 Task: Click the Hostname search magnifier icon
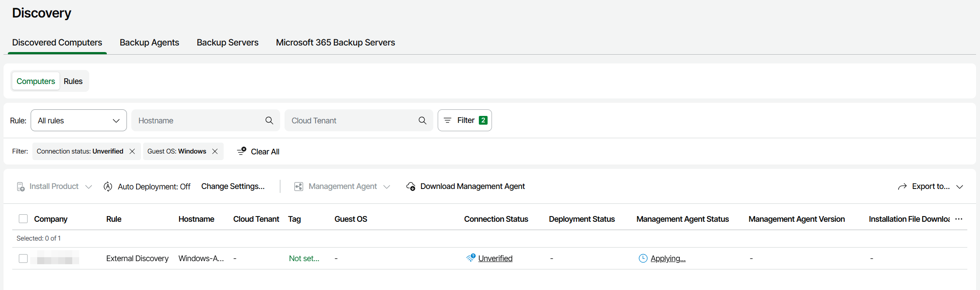(269, 120)
